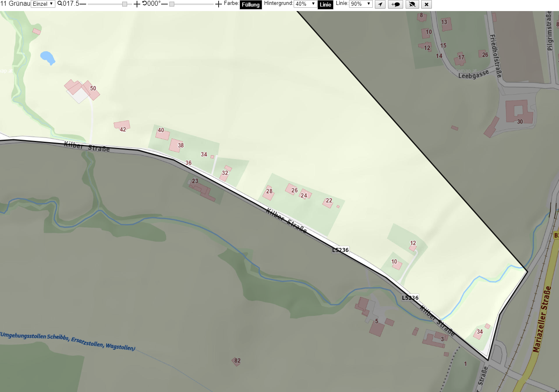Open the Hintergrund 40% dropdown
Viewport: 559px width, 392px height.
[305, 4]
